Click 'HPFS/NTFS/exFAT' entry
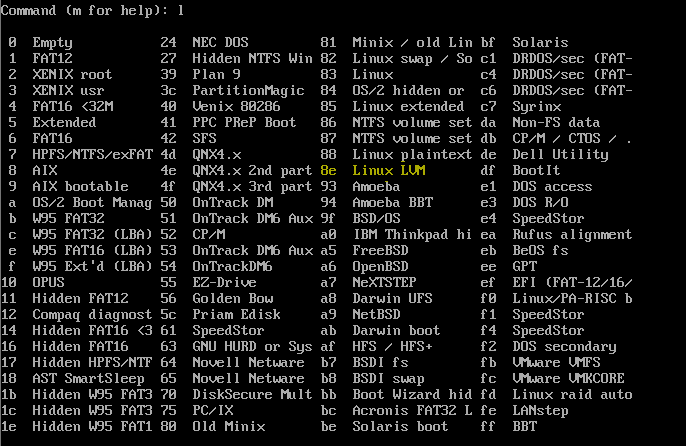 click(x=93, y=154)
